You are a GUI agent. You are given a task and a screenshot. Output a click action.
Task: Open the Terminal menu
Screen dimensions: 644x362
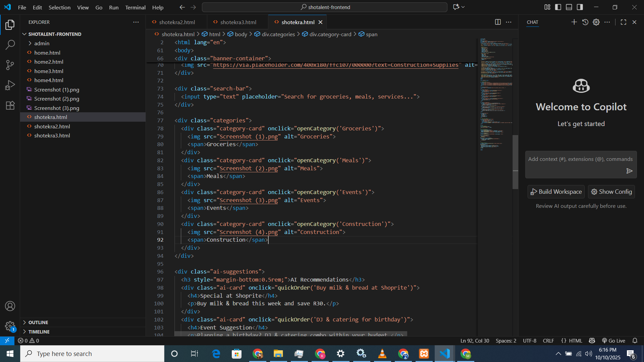135,7
